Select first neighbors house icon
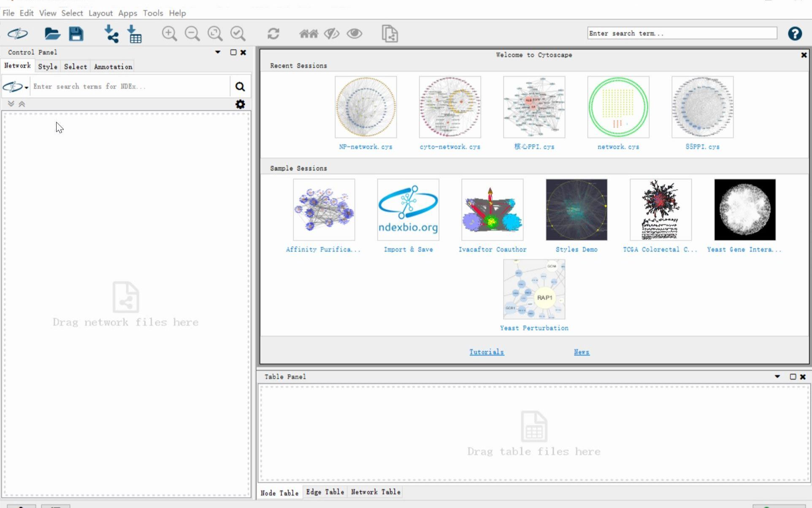Screen dimensions: 812x508 click(x=309, y=33)
